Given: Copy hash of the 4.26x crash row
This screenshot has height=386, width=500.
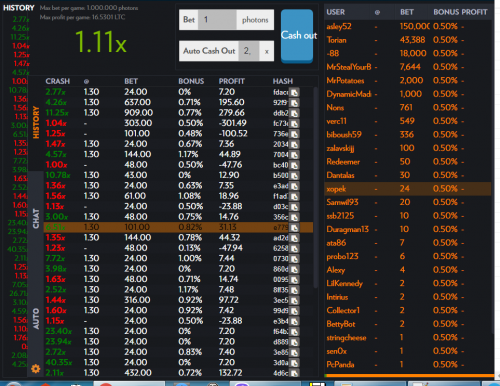Looking at the screenshot, I should point(294,103).
